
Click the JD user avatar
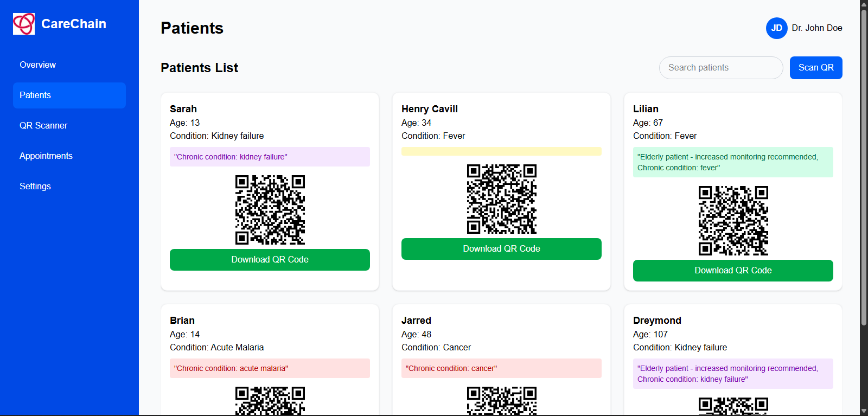(x=777, y=28)
